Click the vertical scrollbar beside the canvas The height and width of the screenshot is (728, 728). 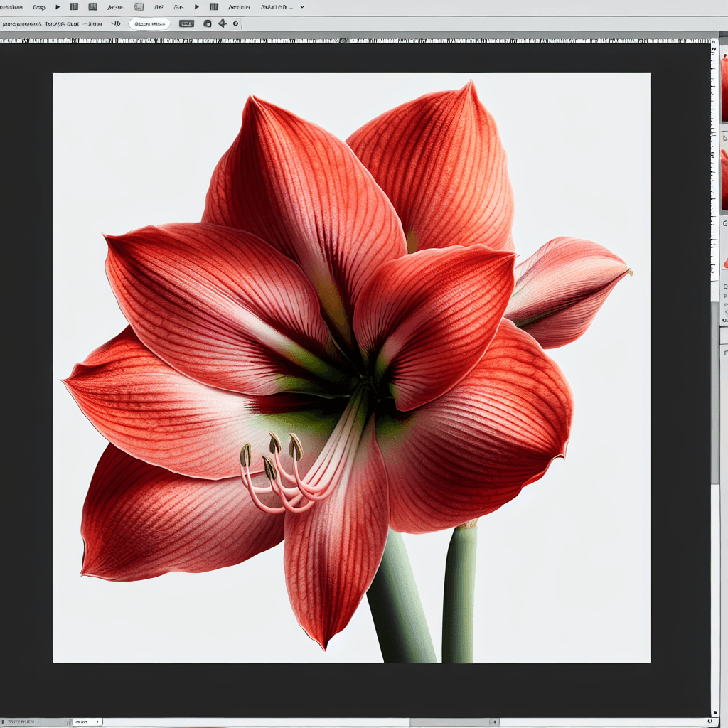pos(714,391)
